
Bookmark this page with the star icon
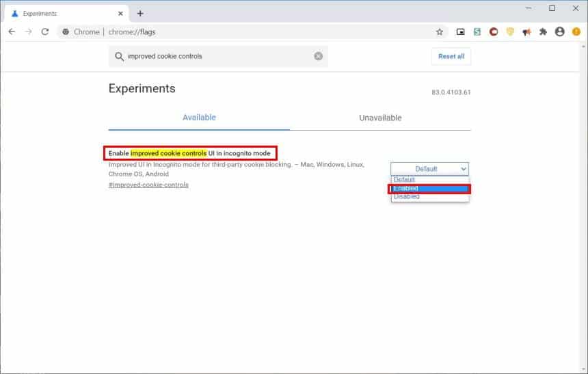point(440,32)
